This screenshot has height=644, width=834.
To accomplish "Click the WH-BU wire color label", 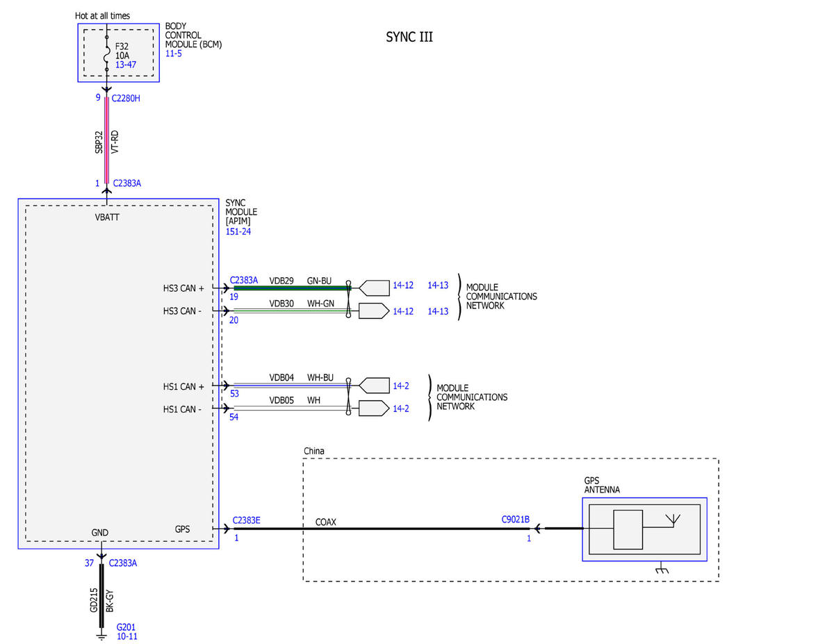I will 320,377.
